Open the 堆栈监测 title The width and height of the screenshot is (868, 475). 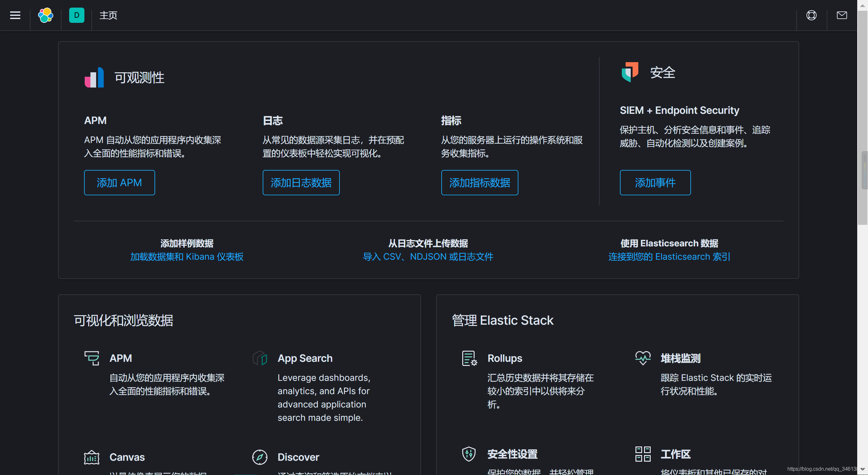point(681,358)
